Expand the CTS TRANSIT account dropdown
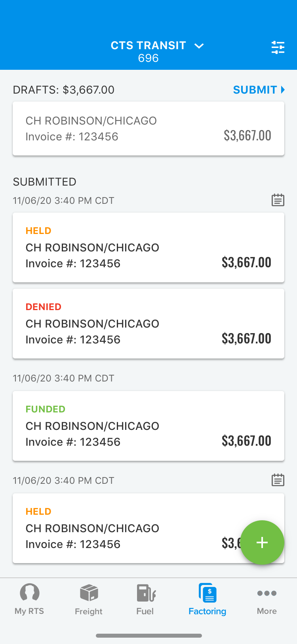Viewport: 297px width, 644px height. pos(199,46)
